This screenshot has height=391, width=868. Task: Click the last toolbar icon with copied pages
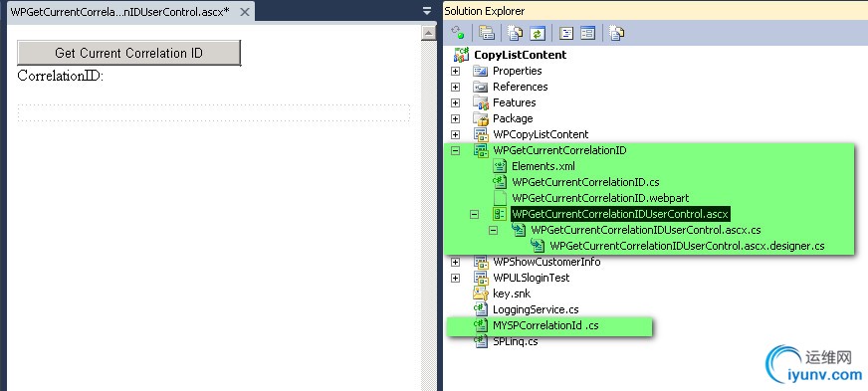click(617, 33)
